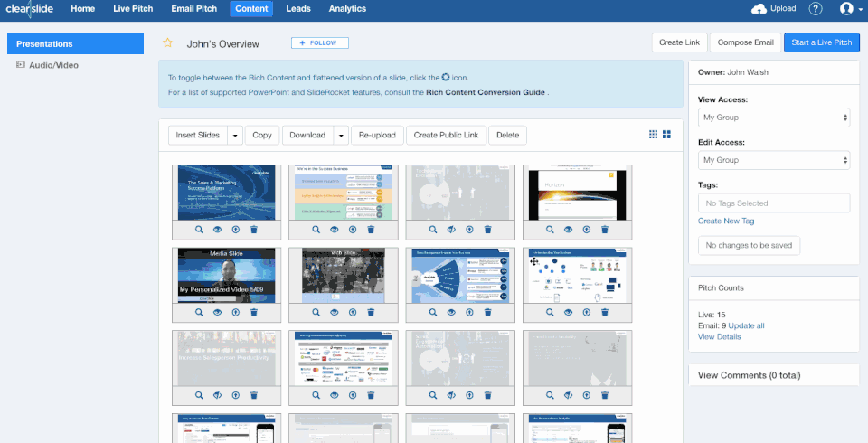Open the Edit Access dropdown
Image resolution: width=868 pixels, height=443 pixels.
click(774, 160)
